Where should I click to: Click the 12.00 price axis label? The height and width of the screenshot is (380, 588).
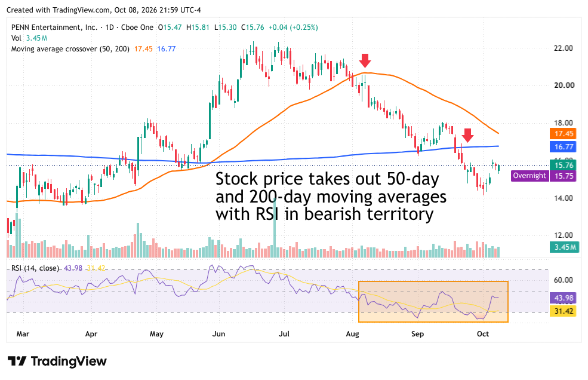(564, 235)
